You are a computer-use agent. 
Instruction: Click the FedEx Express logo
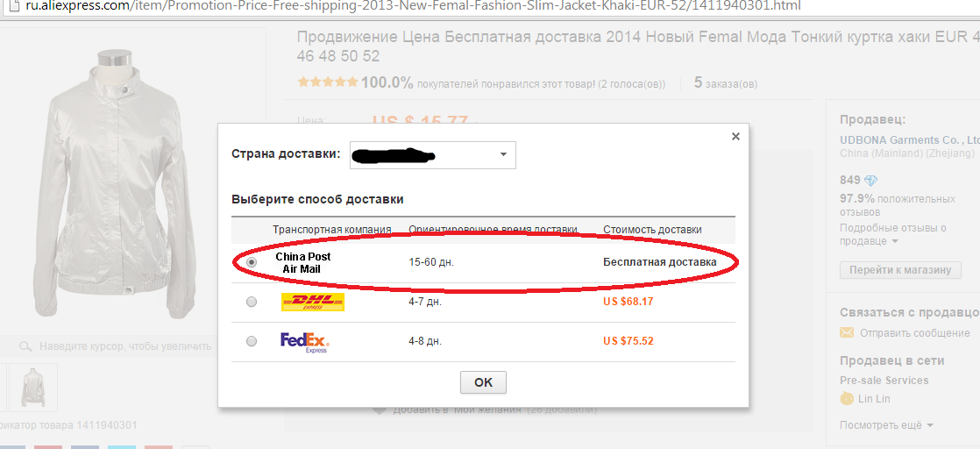point(304,342)
